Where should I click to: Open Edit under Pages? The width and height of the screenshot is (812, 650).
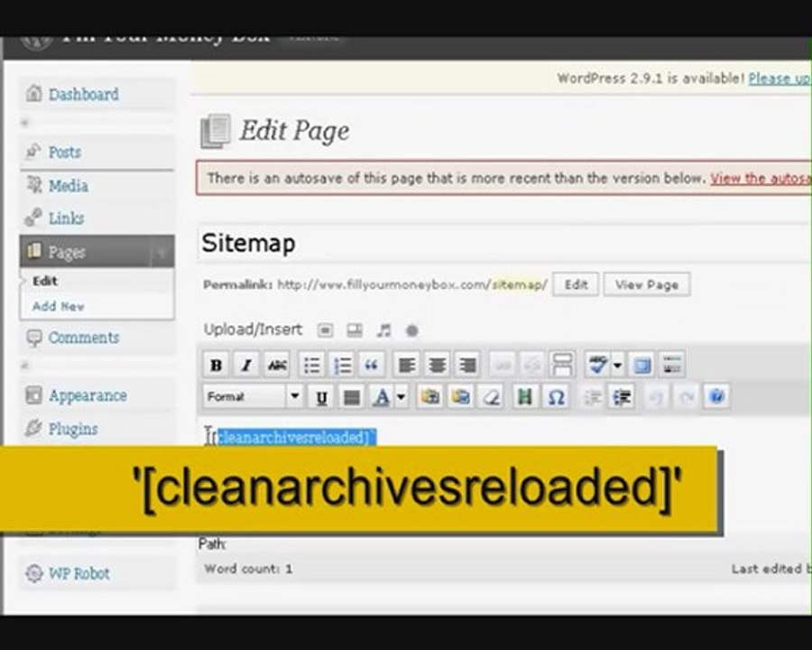(45, 281)
